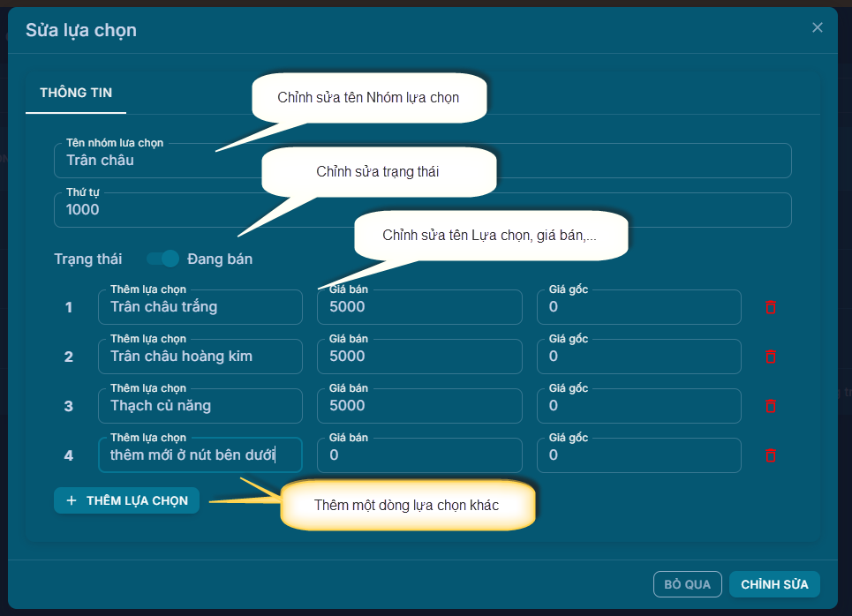Delete the Trân châu trắng option row

[x=770, y=307]
